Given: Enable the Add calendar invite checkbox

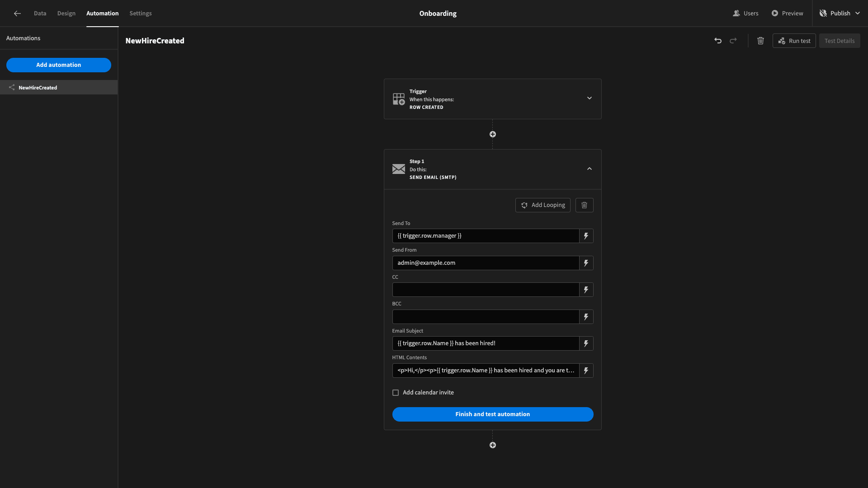Looking at the screenshot, I should tap(396, 393).
